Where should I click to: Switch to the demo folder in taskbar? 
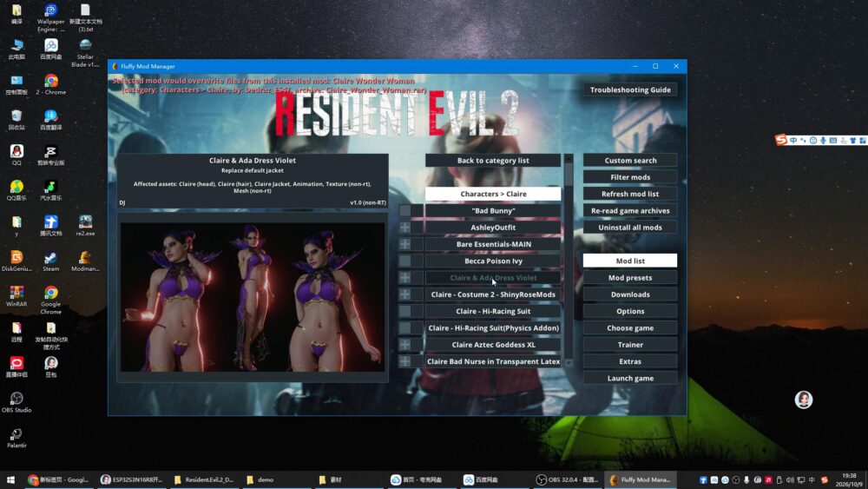(x=276, y=479)
